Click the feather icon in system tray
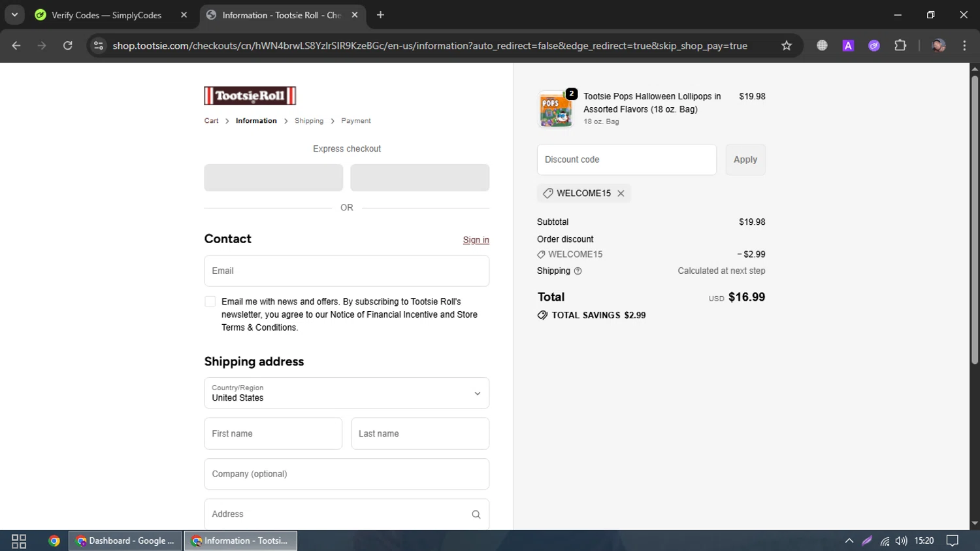 tap(867, 541)
